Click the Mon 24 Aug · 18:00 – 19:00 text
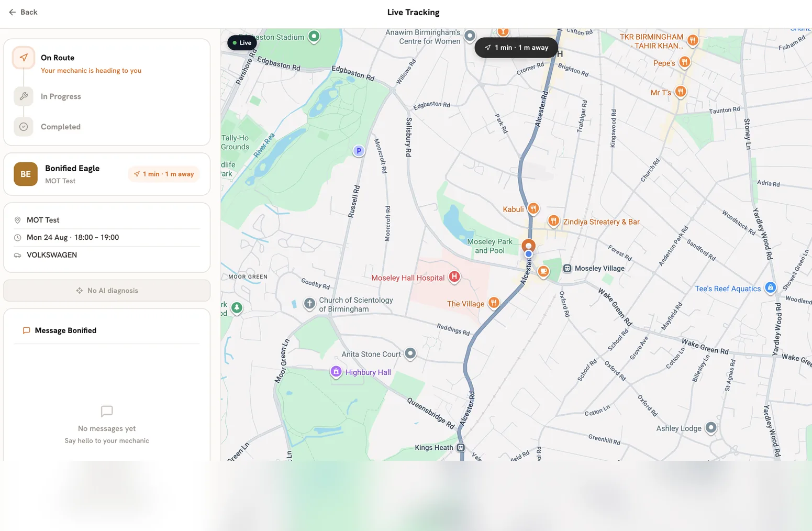 [73, 237]
